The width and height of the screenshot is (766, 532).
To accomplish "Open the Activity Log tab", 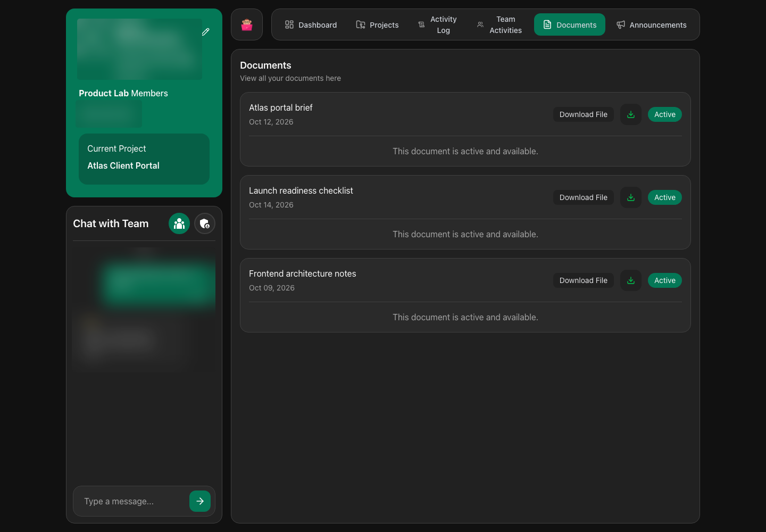I will point(438,24).
